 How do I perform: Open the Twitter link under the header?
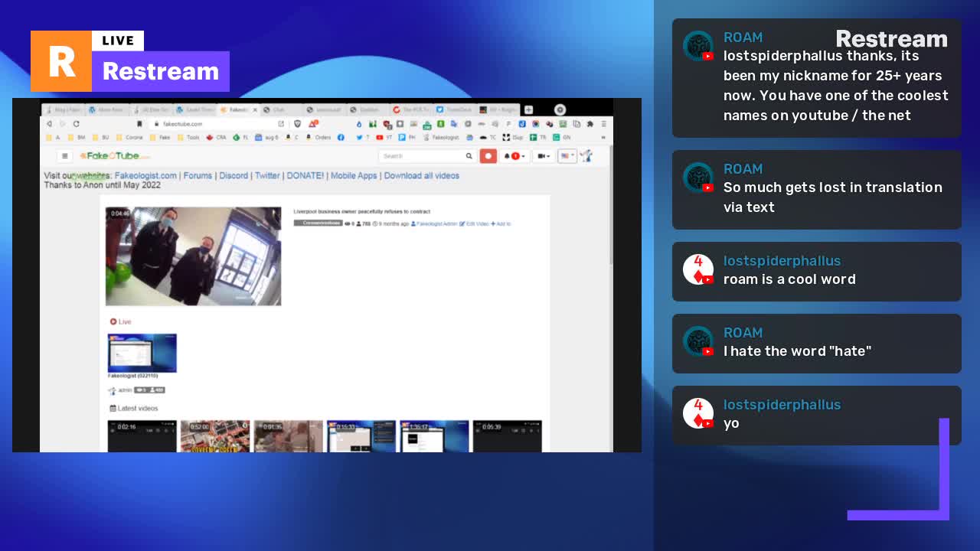(267, 175)
